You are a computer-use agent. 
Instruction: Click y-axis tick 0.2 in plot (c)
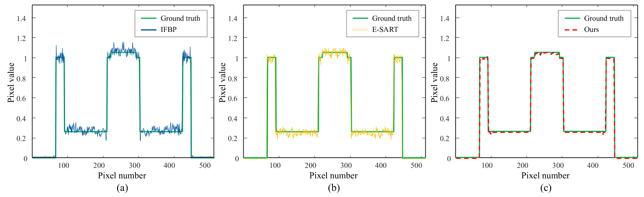tap(445, 138)
